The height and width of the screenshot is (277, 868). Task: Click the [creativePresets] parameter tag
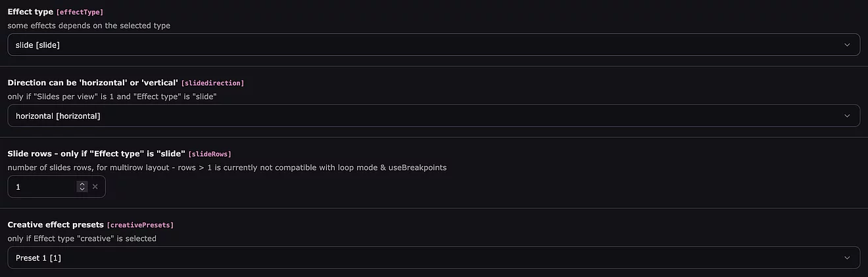(x=140, y=225)
